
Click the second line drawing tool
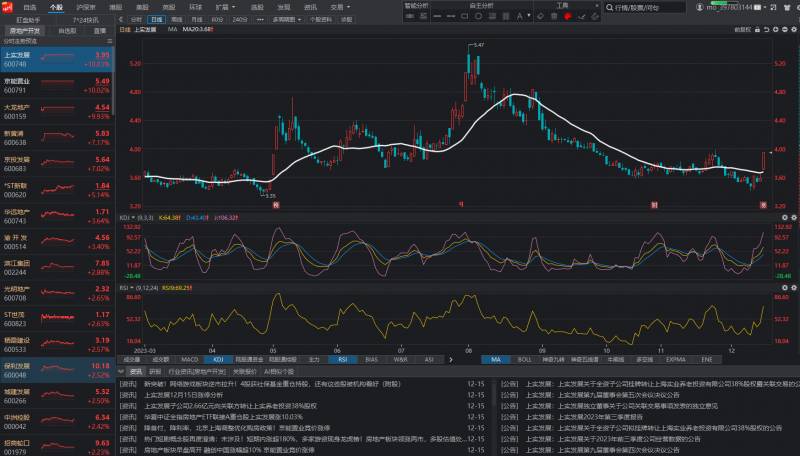pyautogui.click(x=451, y=16)
